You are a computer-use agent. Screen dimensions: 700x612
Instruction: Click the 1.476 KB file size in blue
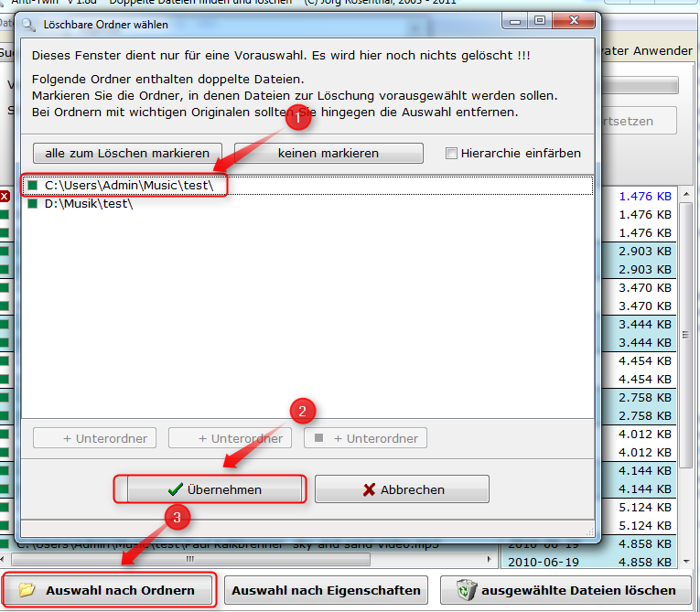click(644, 196)
